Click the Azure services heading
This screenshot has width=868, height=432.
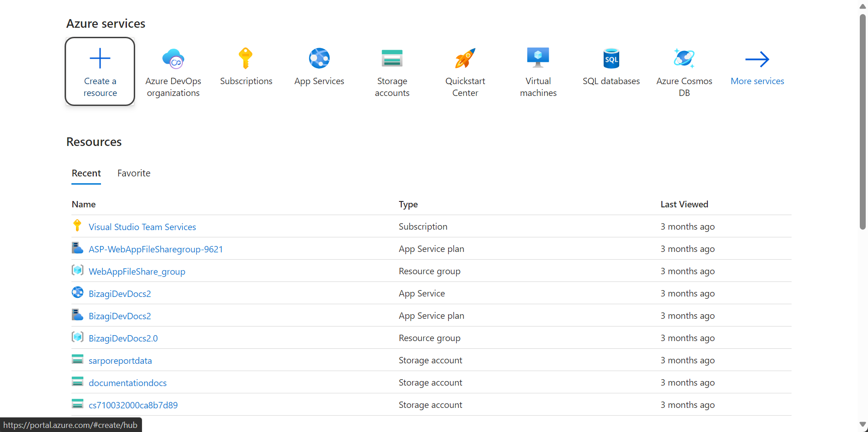point(106,23)
